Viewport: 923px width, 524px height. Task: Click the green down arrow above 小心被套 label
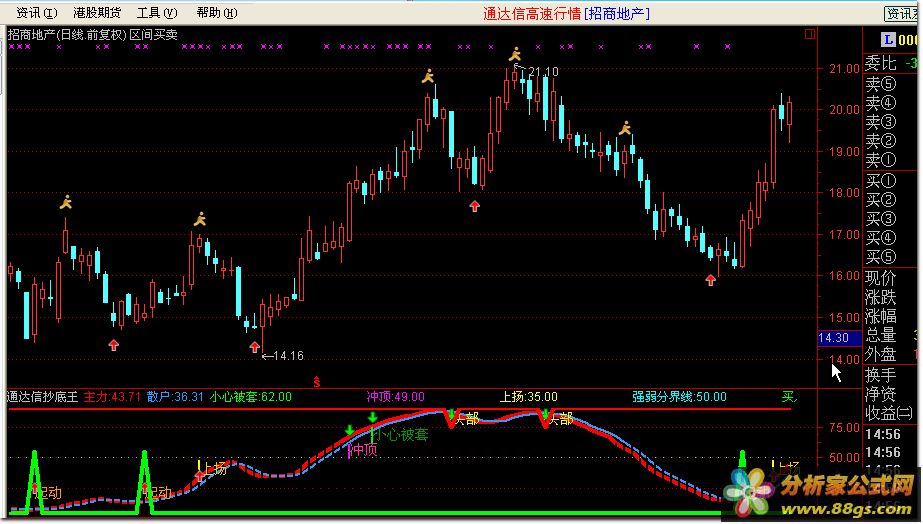(372, 417)
